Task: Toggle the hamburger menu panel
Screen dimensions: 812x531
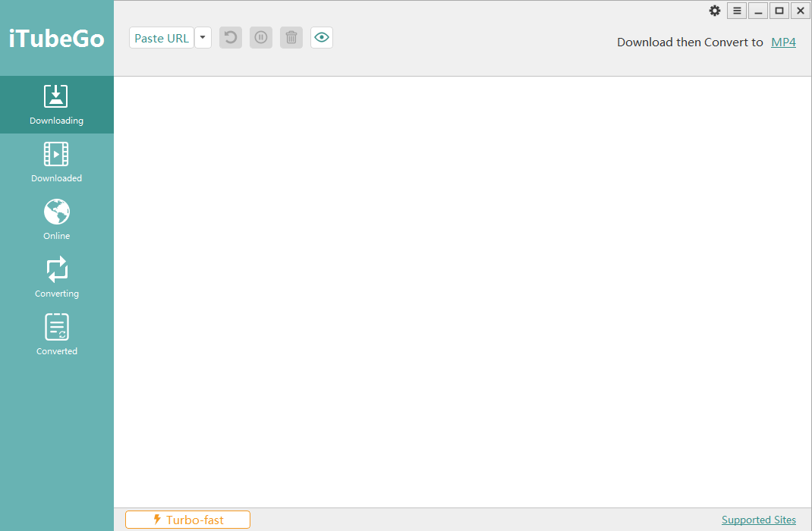Action: 736,11
